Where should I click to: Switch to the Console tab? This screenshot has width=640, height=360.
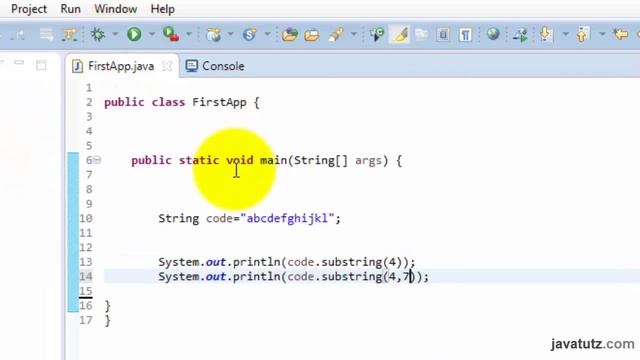[x=215, y=66]
